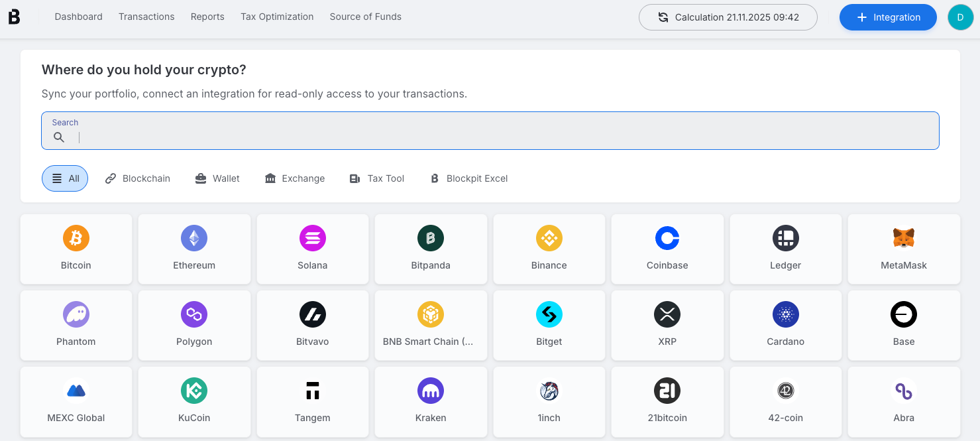Open the Tangem wallet icon
980x441 pixels.
pyautogui.click(x=313, y=391)
